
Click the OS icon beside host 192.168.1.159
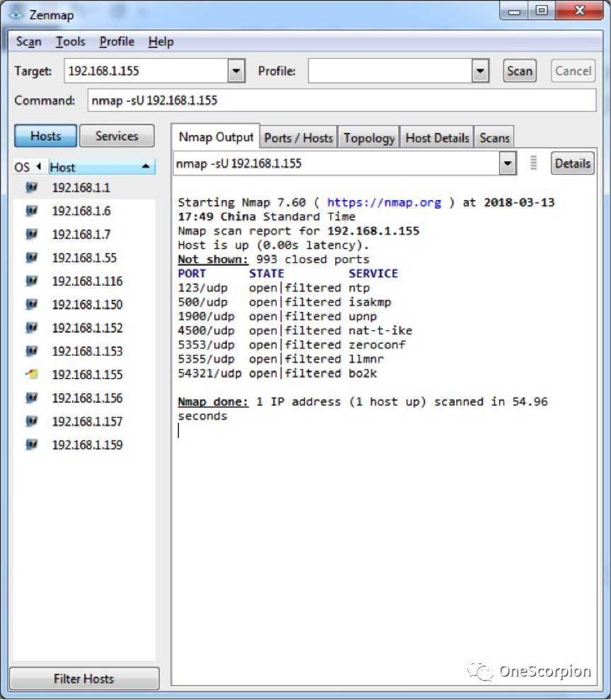click(x=32, y=444)
